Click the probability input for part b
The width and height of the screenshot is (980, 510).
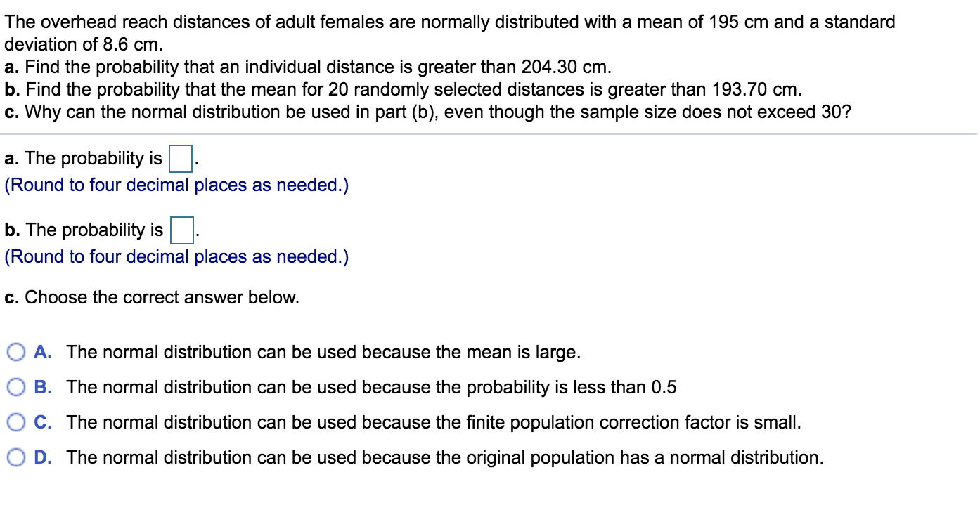pos(181,230)
